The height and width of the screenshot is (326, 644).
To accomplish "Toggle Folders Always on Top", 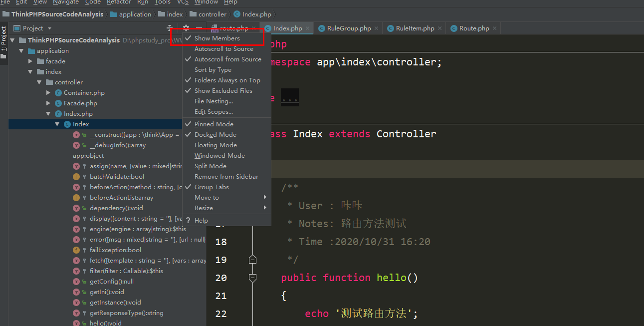I will tap(227, 80).
